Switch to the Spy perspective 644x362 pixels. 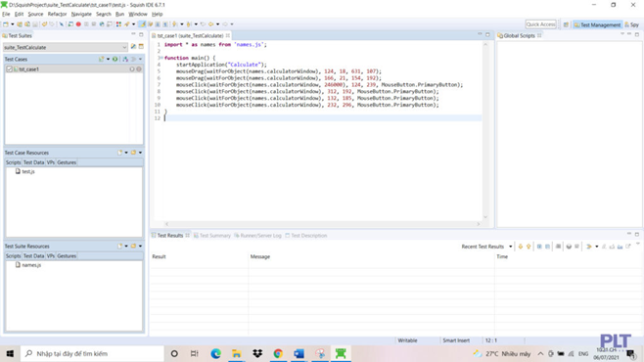[x=631, y=24]
